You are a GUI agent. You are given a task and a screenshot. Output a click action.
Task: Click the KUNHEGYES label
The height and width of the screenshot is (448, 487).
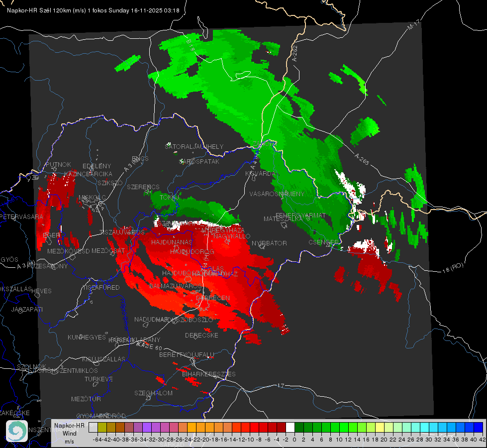(x=87, y=337)
